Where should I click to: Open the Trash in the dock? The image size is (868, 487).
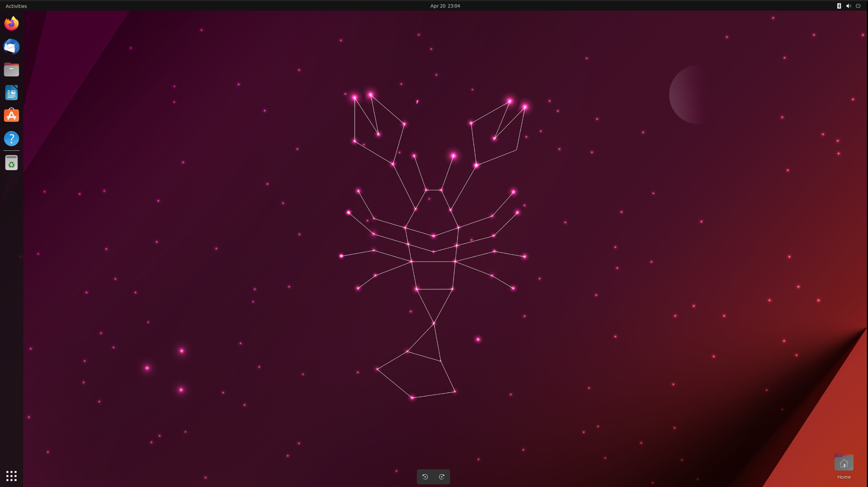coord(11,163)
